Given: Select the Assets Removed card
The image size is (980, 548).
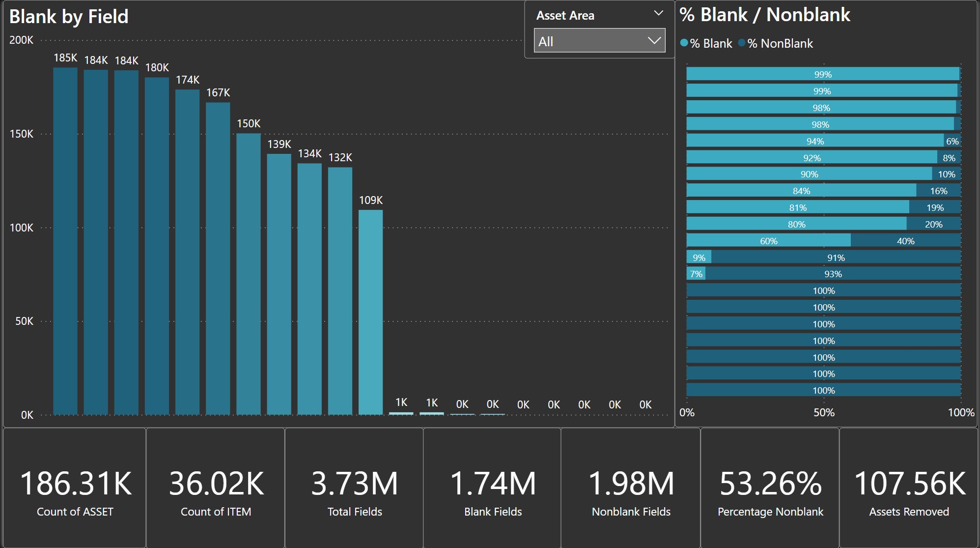Looking at the screenshot, I should [909, 488].
